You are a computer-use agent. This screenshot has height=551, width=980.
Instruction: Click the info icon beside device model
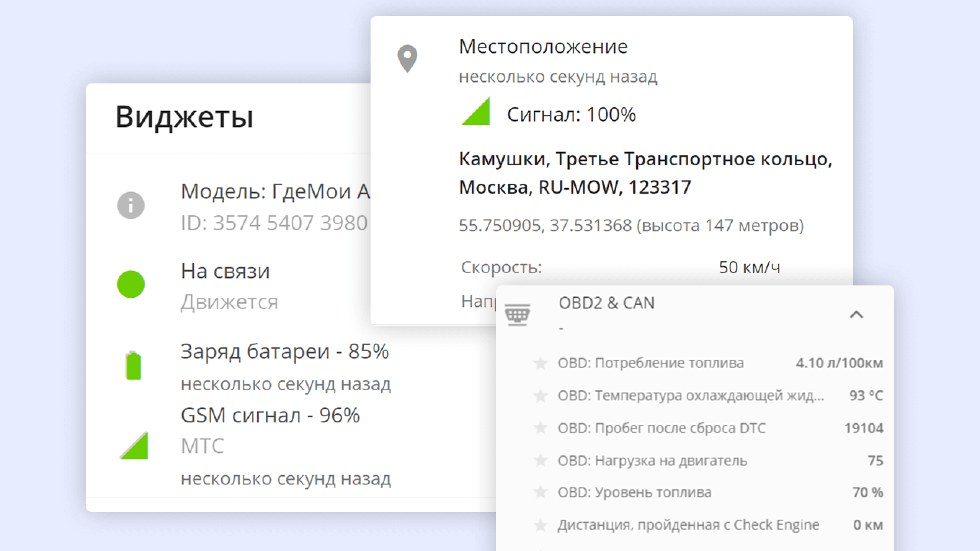131,205
